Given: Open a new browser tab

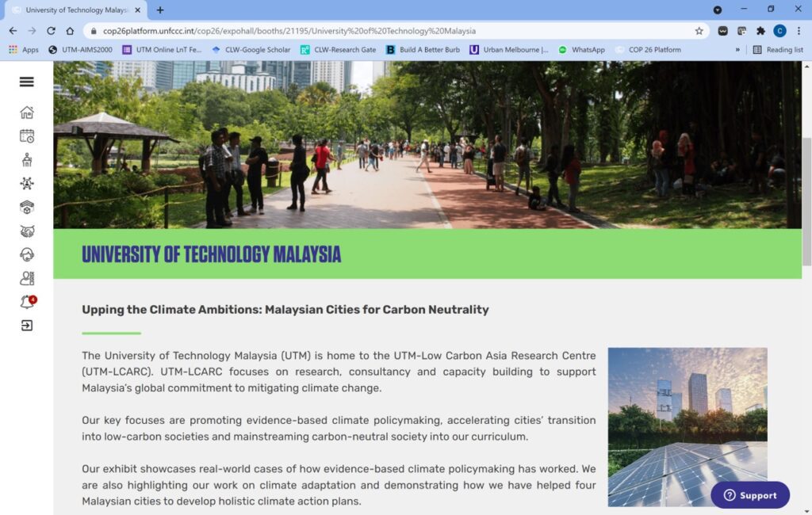Looking at the screenshot, I should [160, 10].
